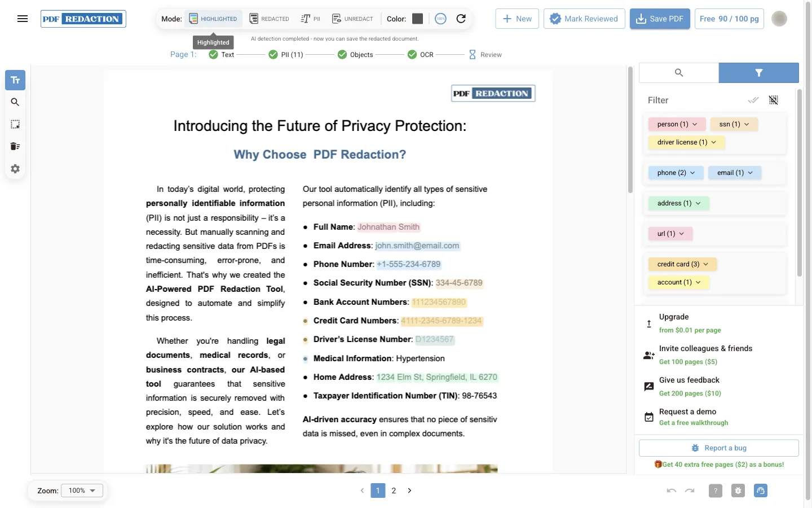The image size is (812, 508).
Task: Switch mode to Redacted
Action: (x=270, y=19)
